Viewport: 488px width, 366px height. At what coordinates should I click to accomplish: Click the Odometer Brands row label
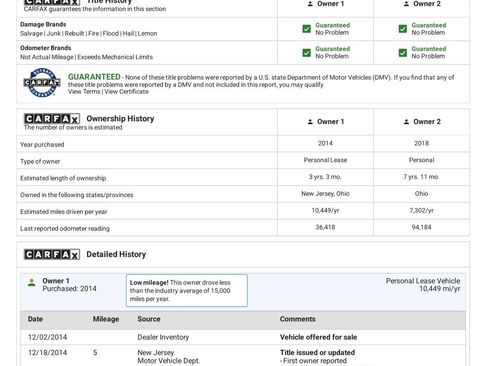coord(45,48)
